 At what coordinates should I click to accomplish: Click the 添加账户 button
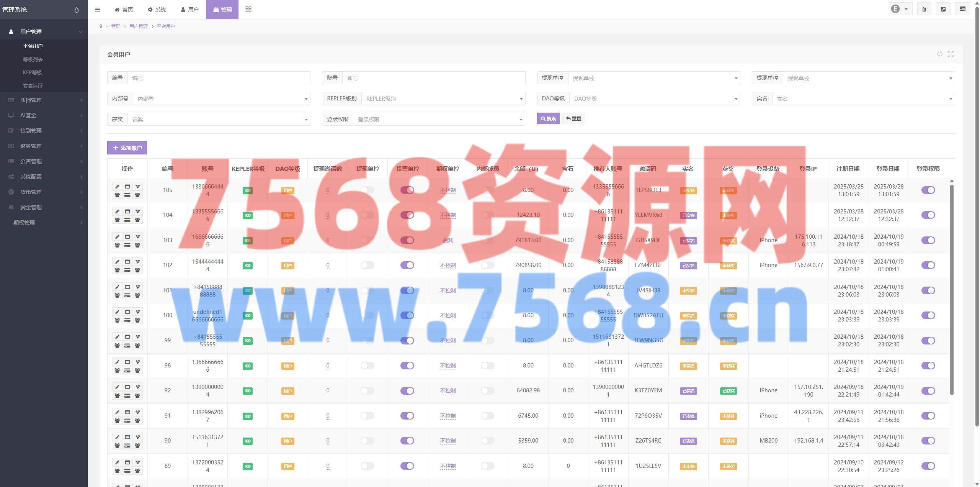pos(127,148)
